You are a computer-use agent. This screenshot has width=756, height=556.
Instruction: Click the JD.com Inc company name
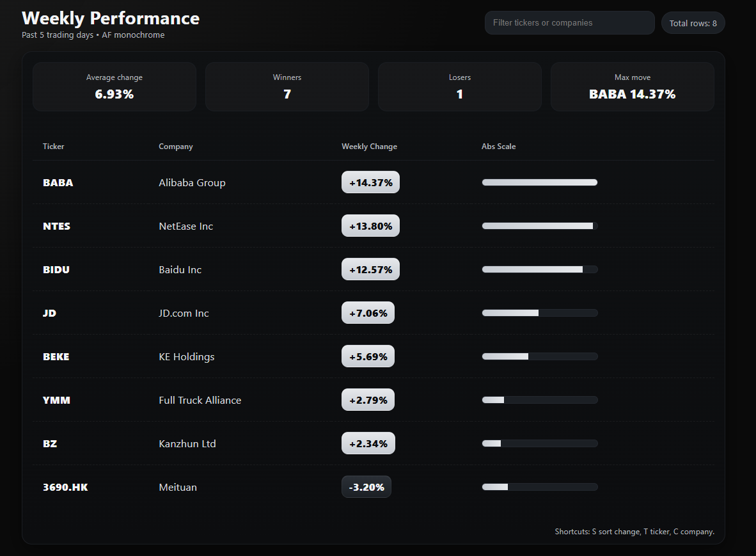(x=184, y=313)
